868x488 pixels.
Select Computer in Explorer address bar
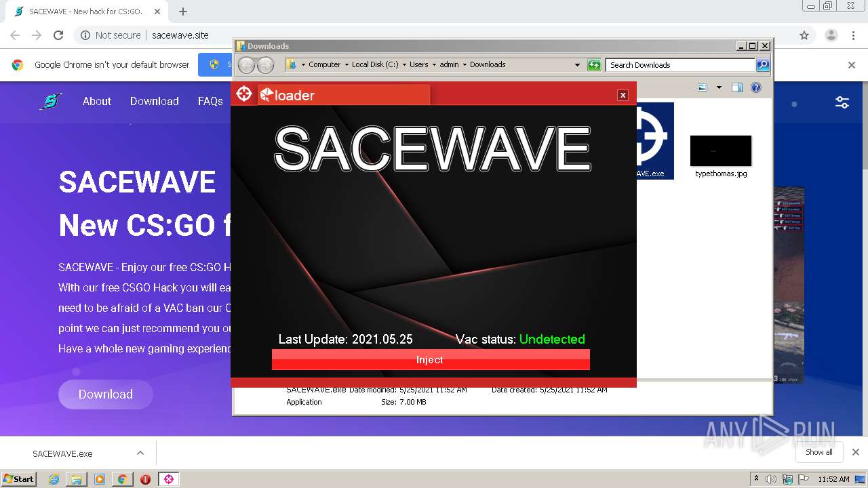click(325, 65)
